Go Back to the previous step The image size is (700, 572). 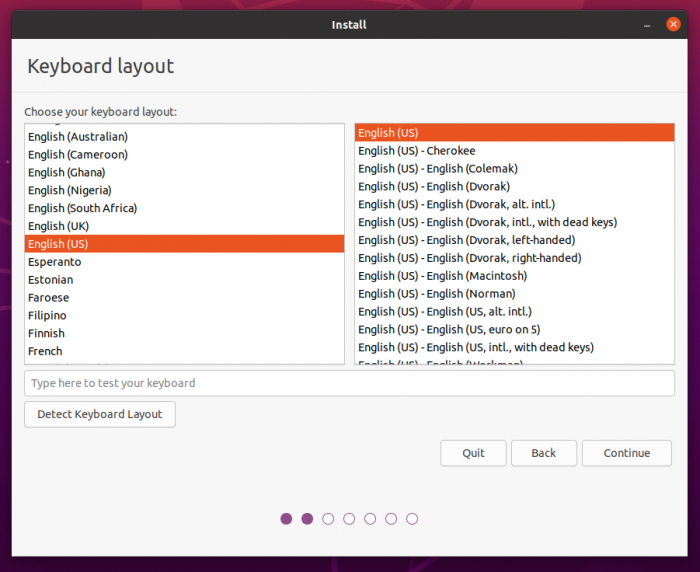pyautogui.click(x=543, y=453)
